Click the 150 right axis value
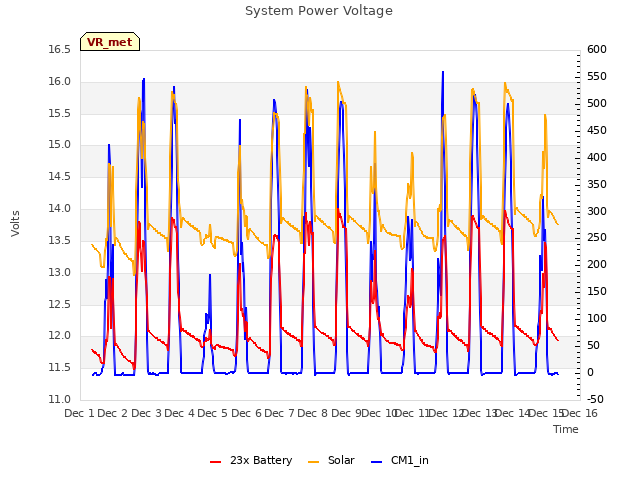 [597, 291]
